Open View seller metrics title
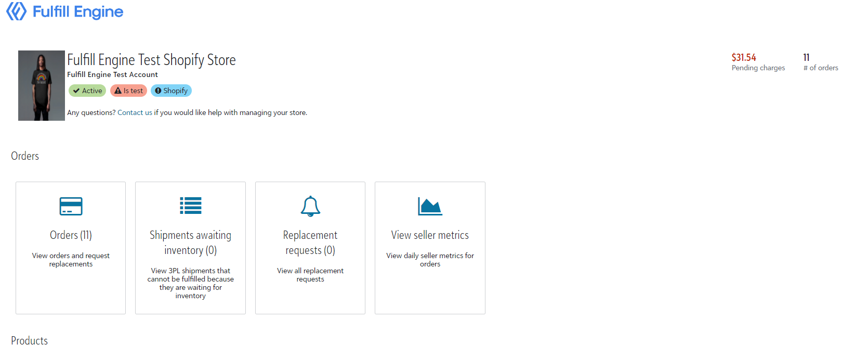The image size is (868, 357). 430,235
